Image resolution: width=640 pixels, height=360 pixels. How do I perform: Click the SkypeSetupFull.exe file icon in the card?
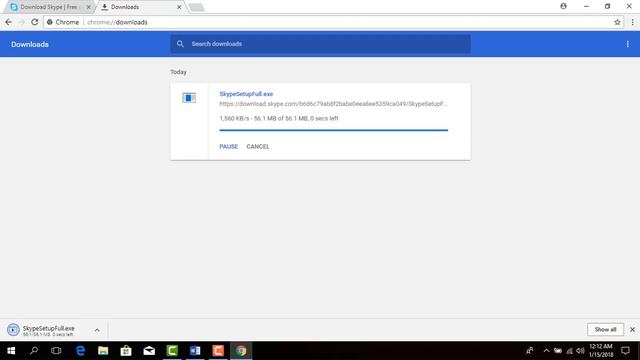point(189,98)
